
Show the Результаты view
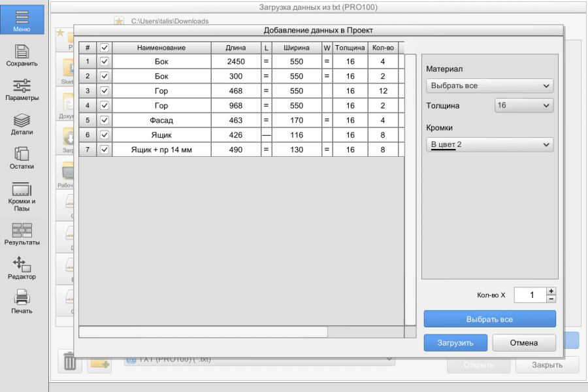[x=22, y=234]
